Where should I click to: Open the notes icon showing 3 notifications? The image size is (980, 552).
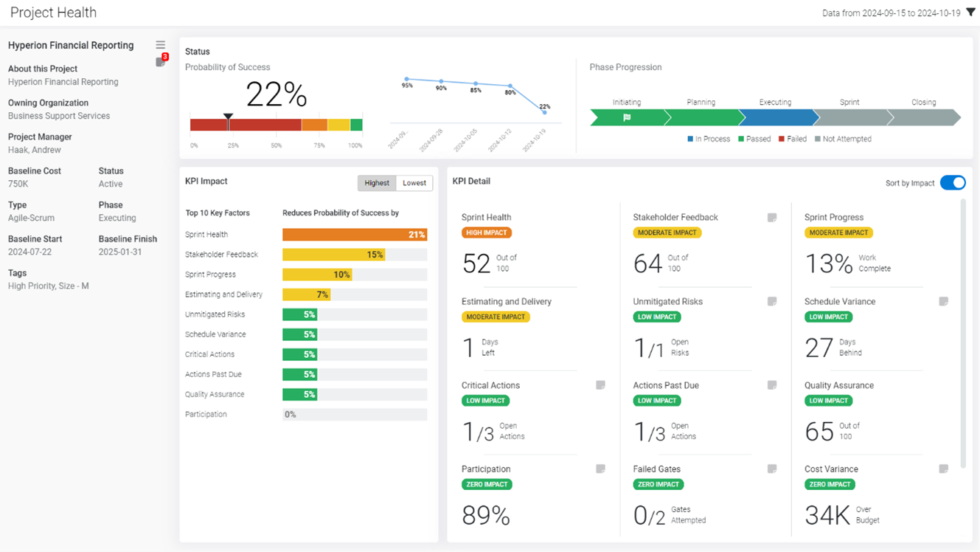coord(161,62)
